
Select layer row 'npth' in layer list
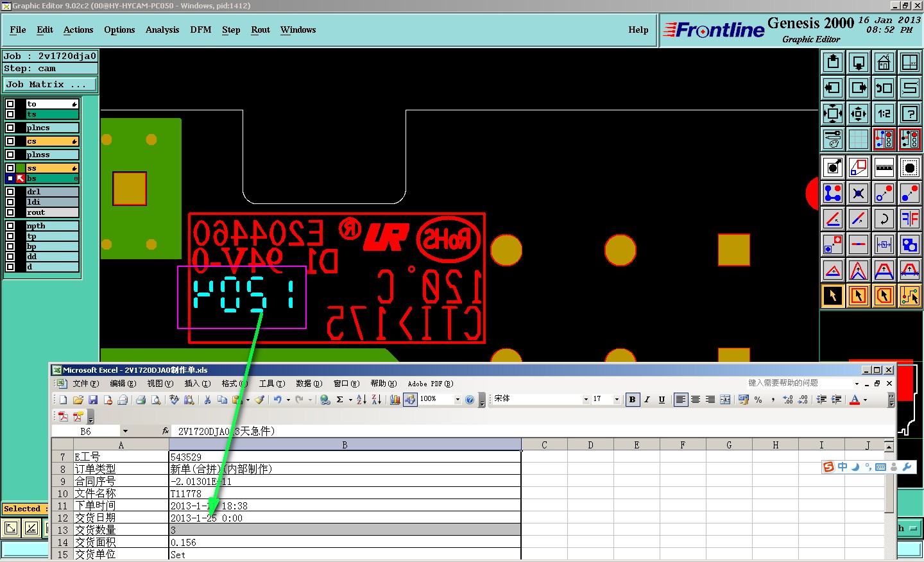(x=52, y=226)
